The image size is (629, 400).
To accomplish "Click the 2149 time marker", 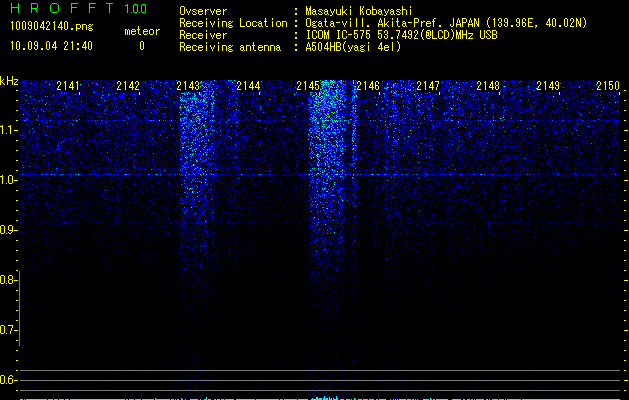I will (x=548, y=85).
